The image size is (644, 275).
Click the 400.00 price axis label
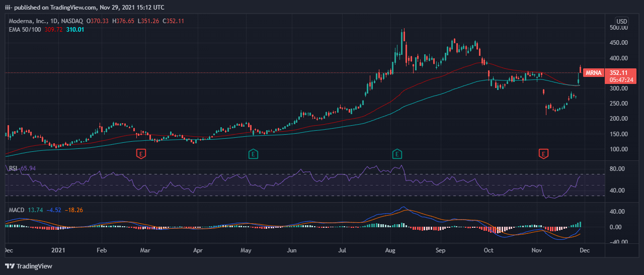pos(618,58)
